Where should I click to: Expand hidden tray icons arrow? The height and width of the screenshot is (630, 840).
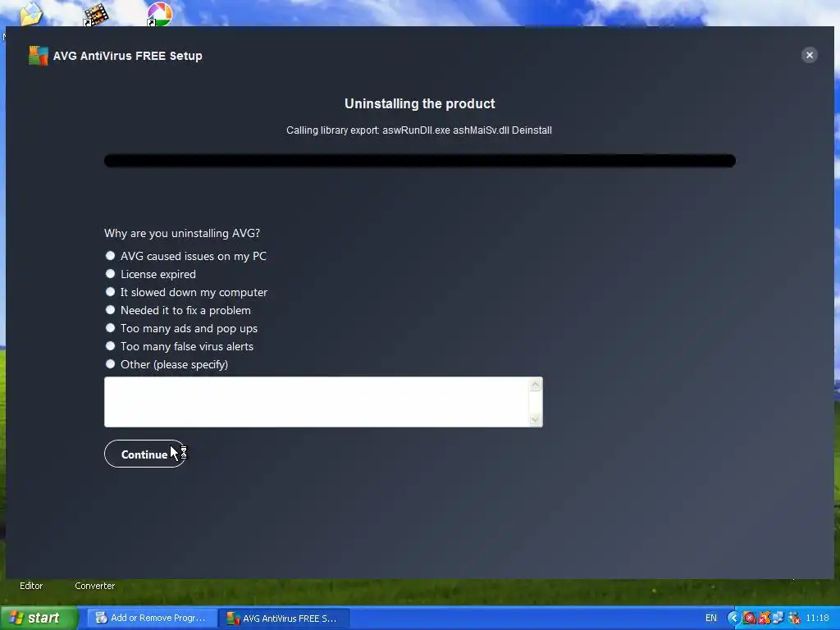(x=734, y=618)
